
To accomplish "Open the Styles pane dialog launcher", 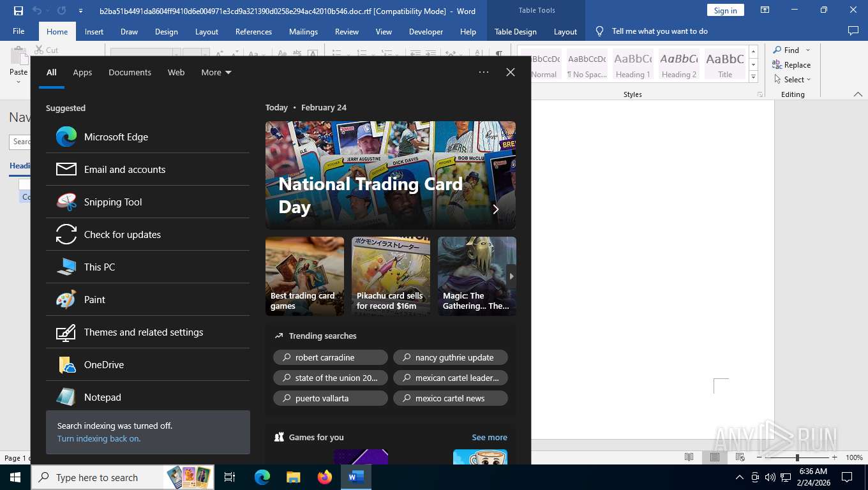I will pos(760,94).
